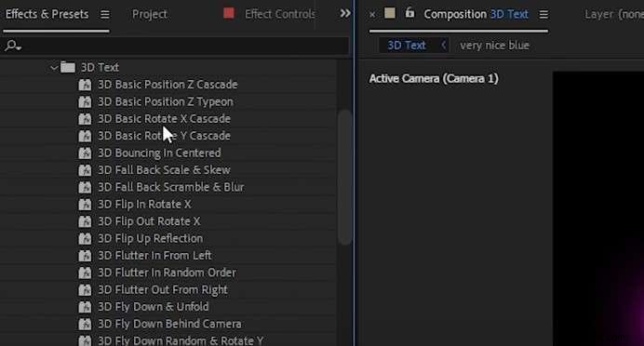
Task: Select 3D Flutter In Random Order preset name
Action: pyautogui.click(x=167, y=273)
